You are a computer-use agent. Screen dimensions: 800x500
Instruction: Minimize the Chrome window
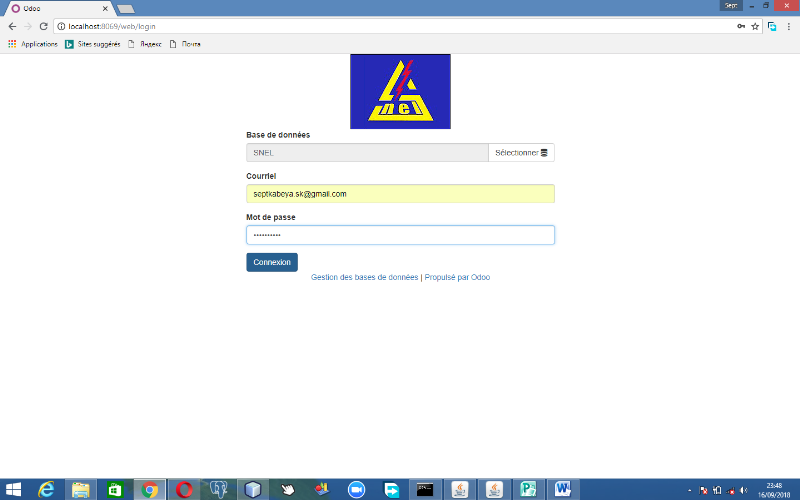(752, 6)
